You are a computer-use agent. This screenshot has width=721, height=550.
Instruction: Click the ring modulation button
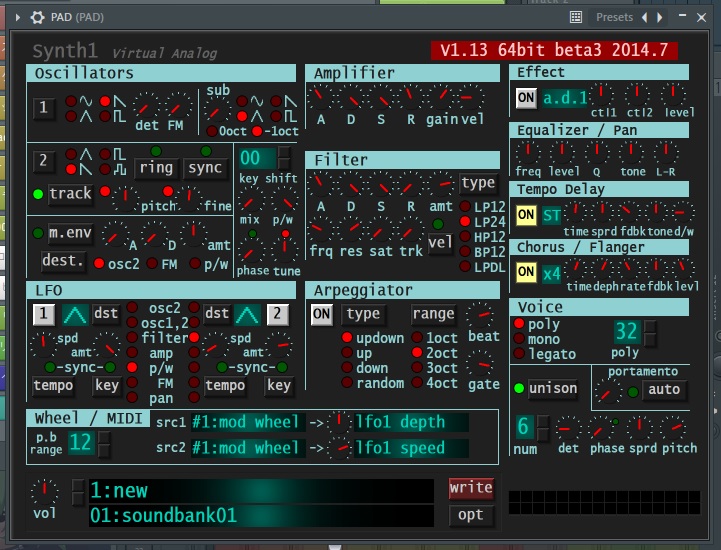pyautogui.click(x=156, y=168)
